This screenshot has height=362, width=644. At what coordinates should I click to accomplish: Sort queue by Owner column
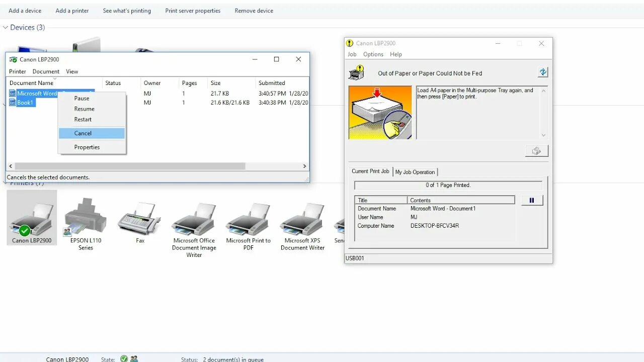click(152, 83)
